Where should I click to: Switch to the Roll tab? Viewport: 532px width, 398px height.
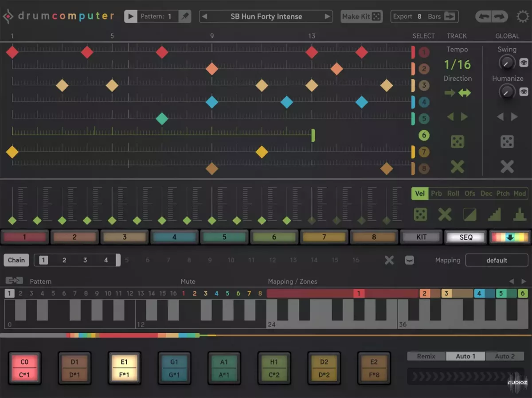(x=453, y=193)
